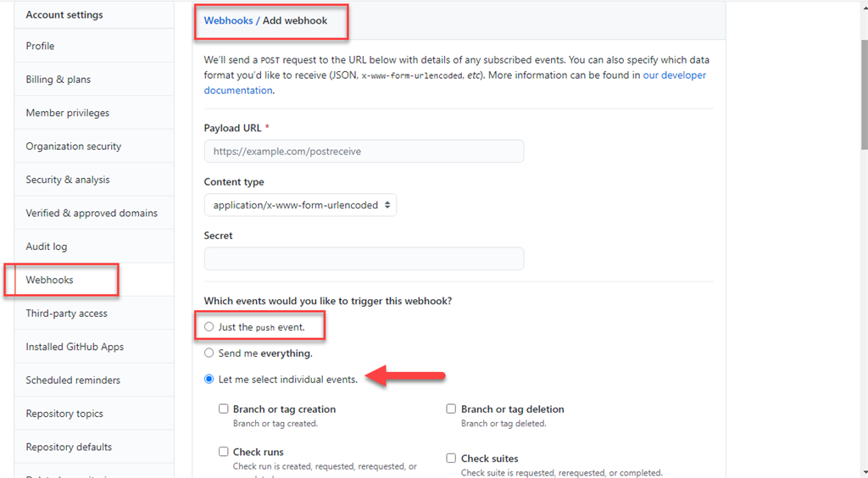The height and width of the screenshot is (478, 868).
Task: Enable the 'Branch or tag creation' checkbox
Action: coord(224,409)
